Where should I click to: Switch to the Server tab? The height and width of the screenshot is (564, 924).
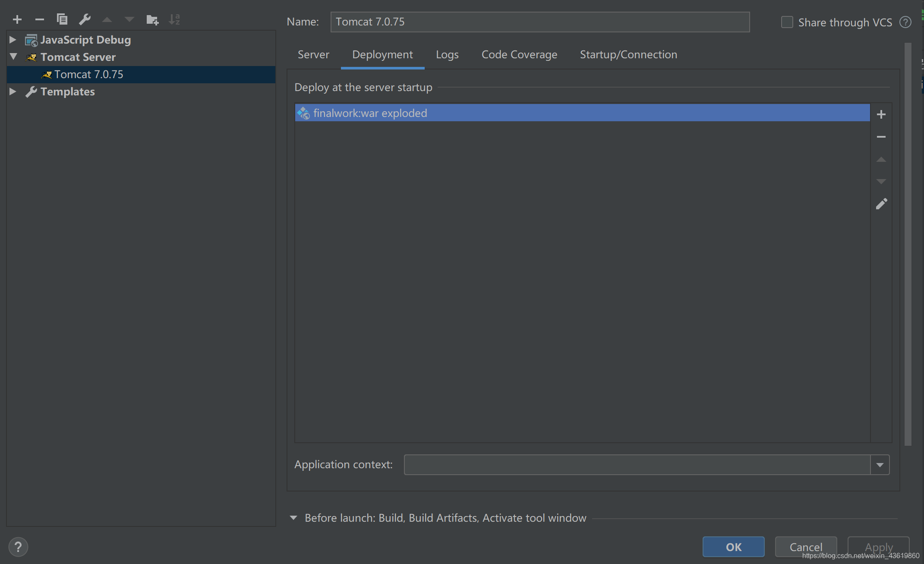tap(313, 55)
